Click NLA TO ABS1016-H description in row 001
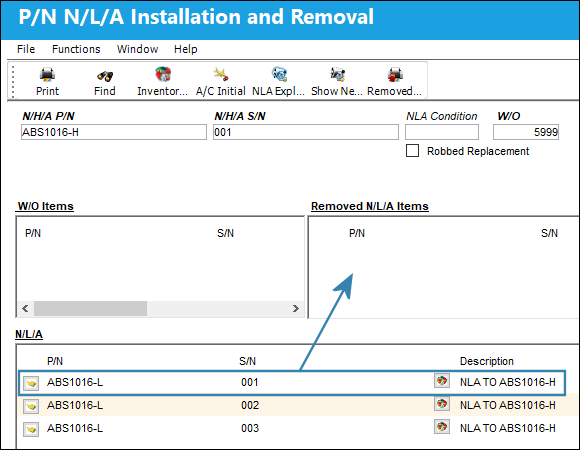 click(x=508, y=382)
